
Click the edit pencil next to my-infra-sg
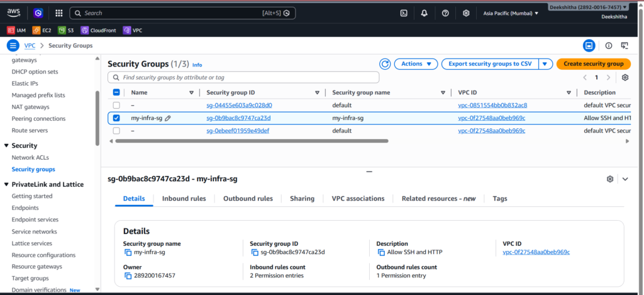click(168, 118)
